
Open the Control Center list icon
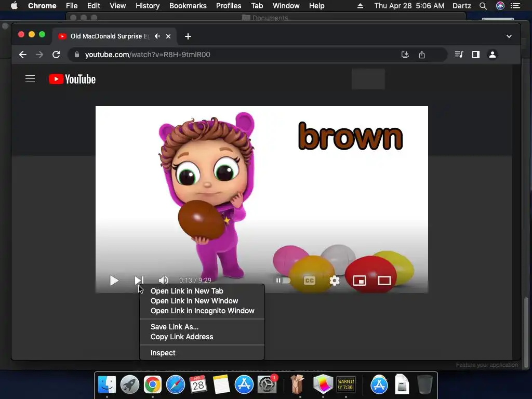click(x=515, y=6)
